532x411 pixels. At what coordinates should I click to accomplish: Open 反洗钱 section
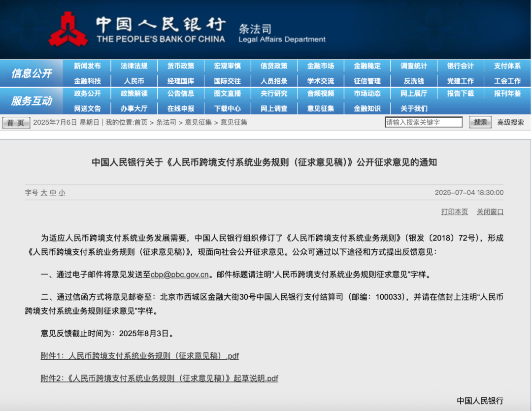pos(414,81)
